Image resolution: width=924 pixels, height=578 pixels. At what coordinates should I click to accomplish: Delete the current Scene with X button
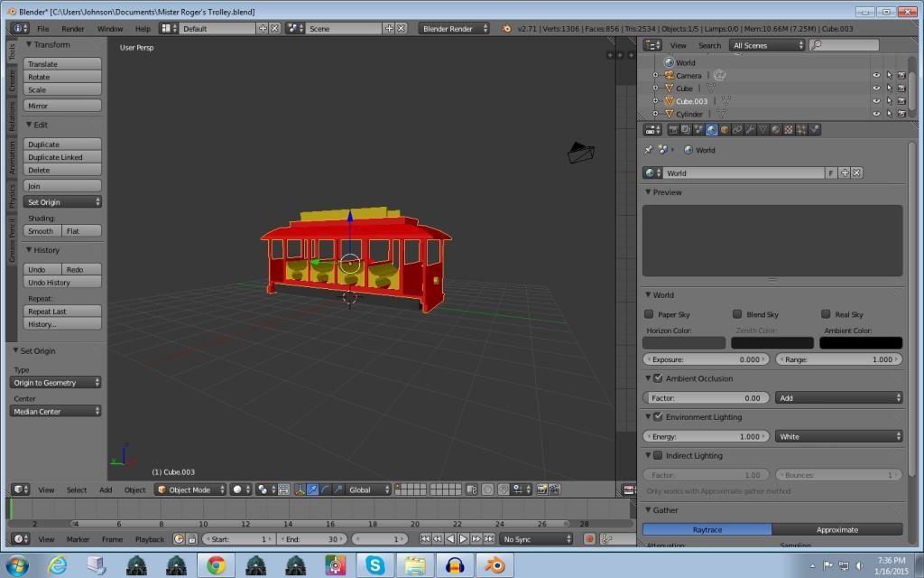402,28
